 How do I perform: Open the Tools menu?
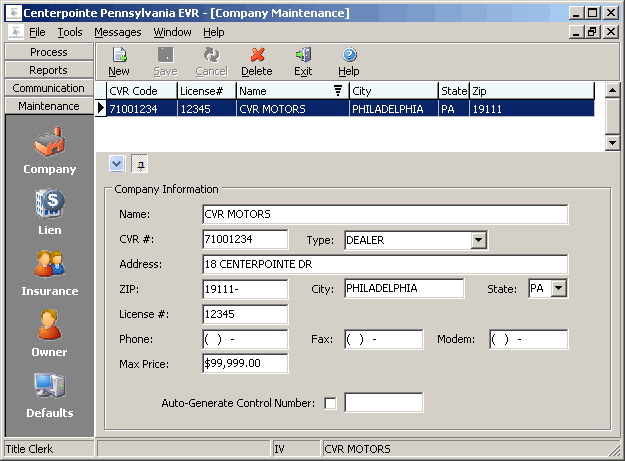[70, 32]
